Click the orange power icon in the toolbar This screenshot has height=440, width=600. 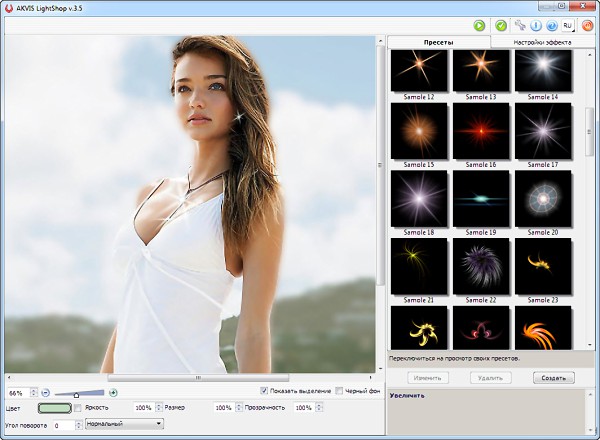[x=587, y=26]
